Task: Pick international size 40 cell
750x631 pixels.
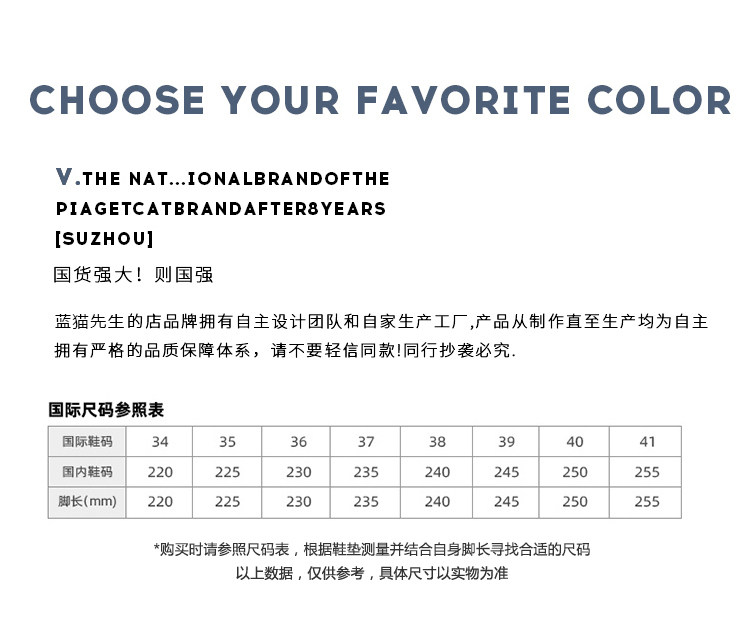Action: [x=575, y=441]
